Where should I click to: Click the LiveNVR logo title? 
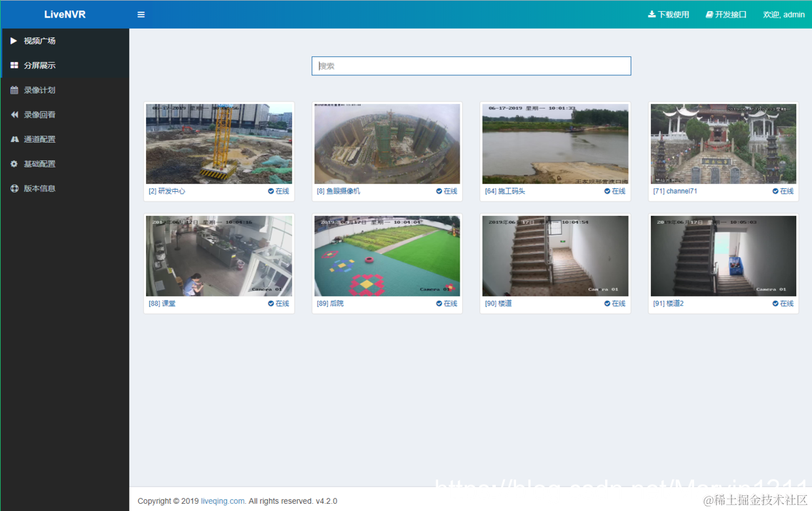[65, 14]
